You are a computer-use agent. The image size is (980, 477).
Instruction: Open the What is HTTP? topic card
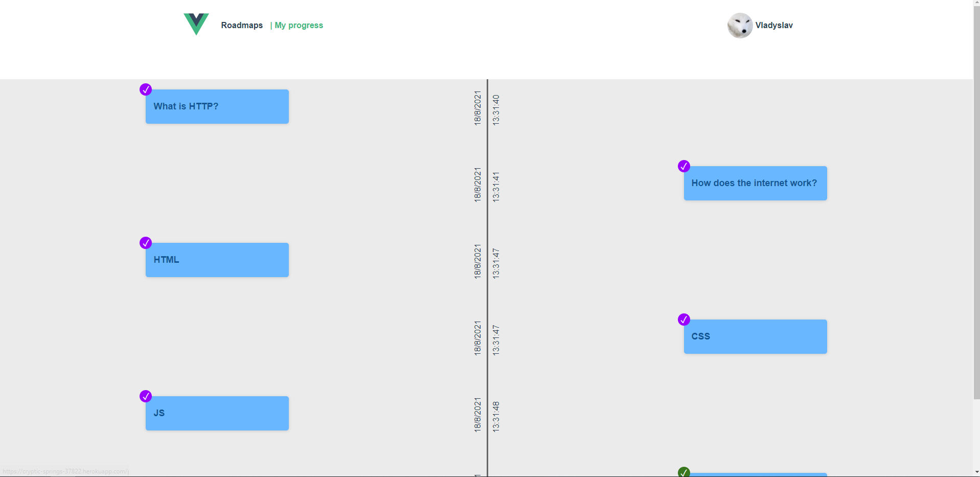[217, 106]
